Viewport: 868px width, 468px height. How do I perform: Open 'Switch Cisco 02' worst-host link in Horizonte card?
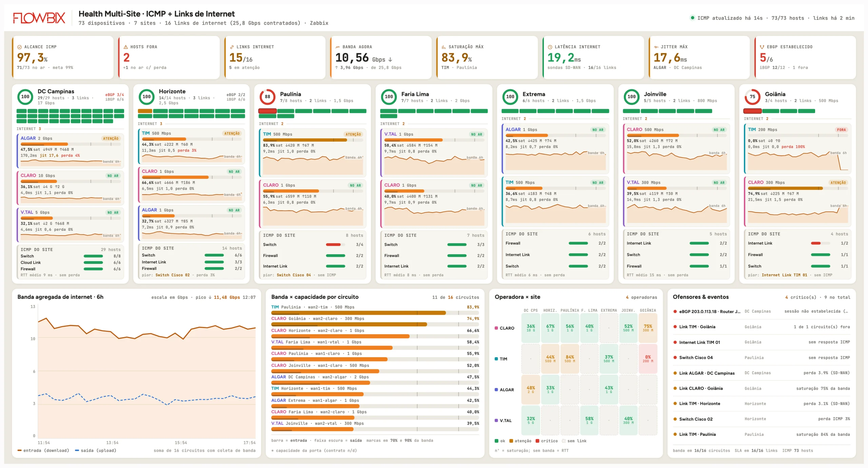pyautogui.click(x=173, y=275)
